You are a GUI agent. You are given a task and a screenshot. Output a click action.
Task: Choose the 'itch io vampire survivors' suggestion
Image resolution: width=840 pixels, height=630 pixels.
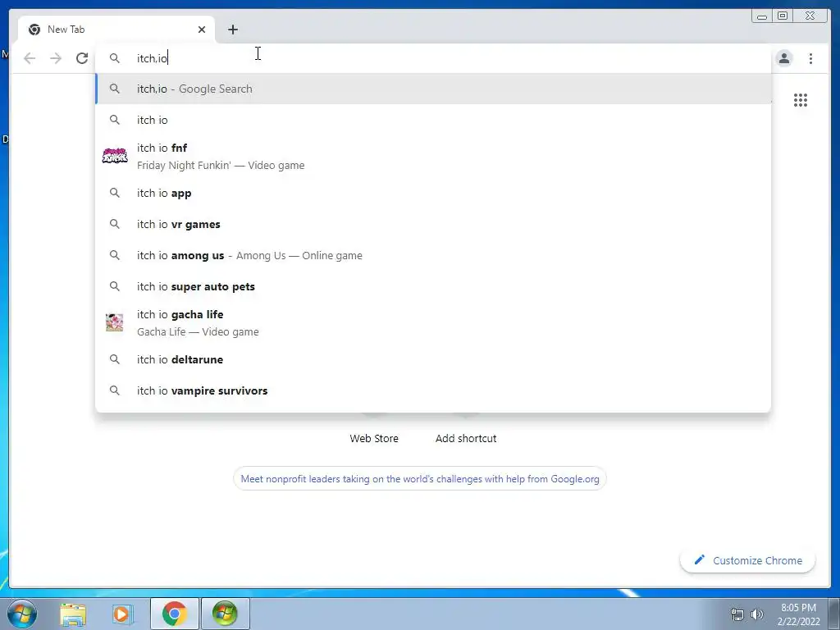(433, 390)
